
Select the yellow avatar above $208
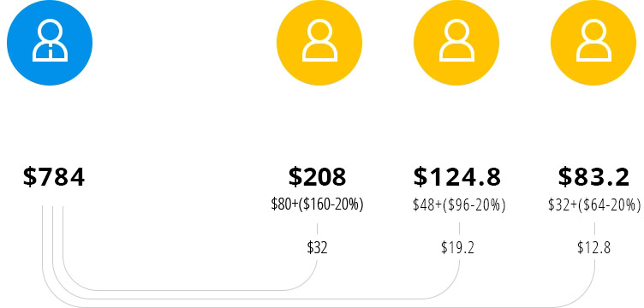coord(319,43)
